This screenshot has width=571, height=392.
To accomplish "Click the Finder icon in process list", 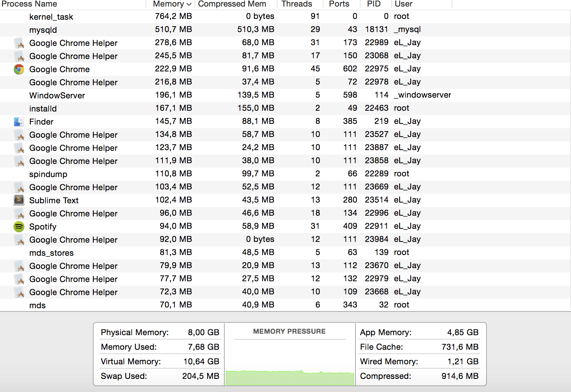I will coord(19,122).
